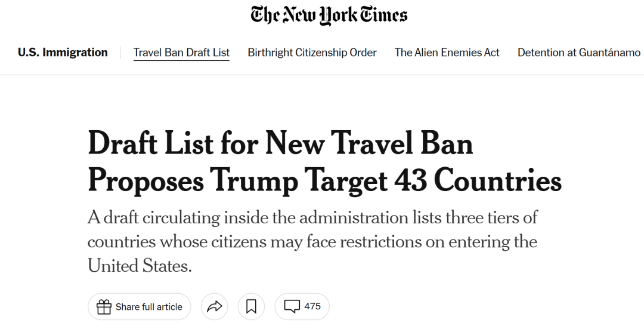The width and height of the screenshot is (644, 332).
Task: Open the Birthright Citizenship Order tab
Action: (x=312, y=53)
